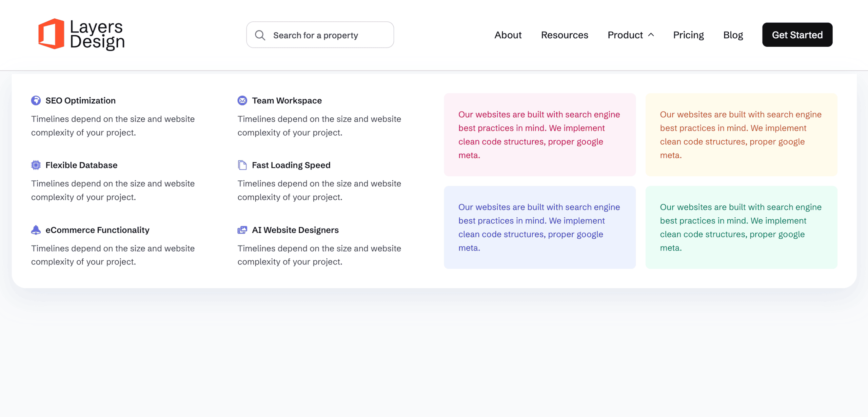The image size is (868, 417).
Task: Click the AI Website Designers image icon
Action: tap(242, 230)
